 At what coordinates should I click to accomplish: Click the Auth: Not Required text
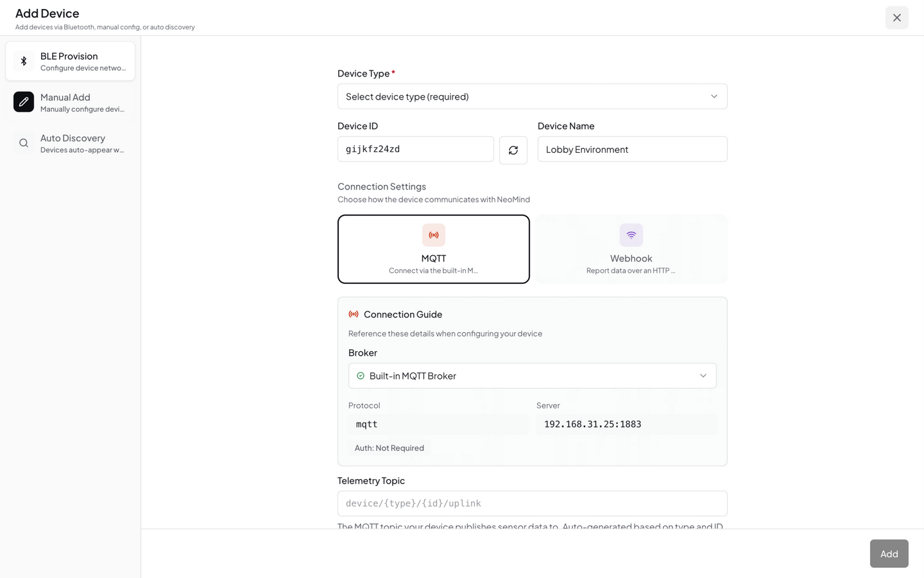[x=389, y=448]
